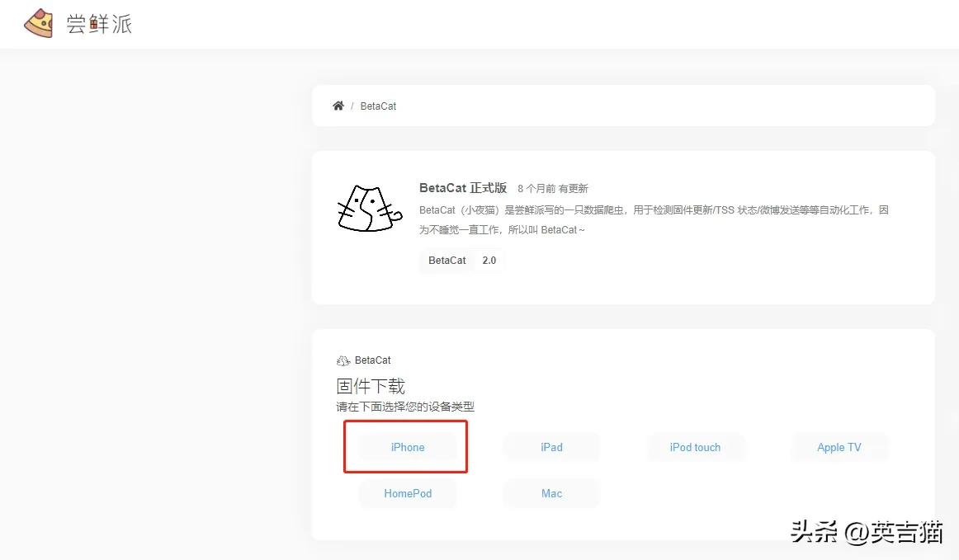Select iPad as your device type
Viewport: 959px width, 560px height.
point(550,447)
